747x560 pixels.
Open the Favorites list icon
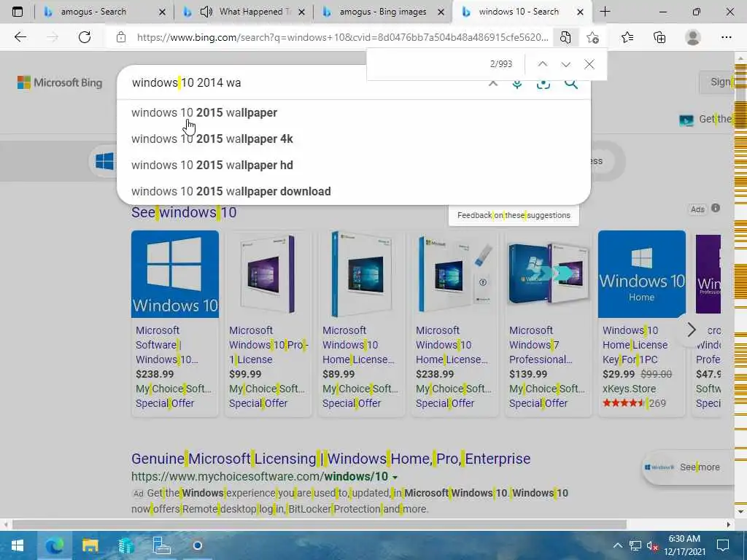[x=627, y=37]
